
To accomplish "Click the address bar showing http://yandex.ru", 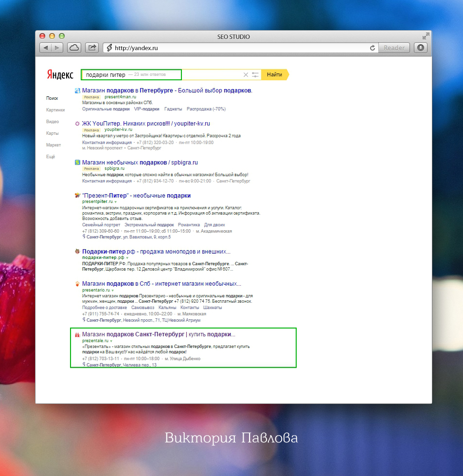I will 241,48.
